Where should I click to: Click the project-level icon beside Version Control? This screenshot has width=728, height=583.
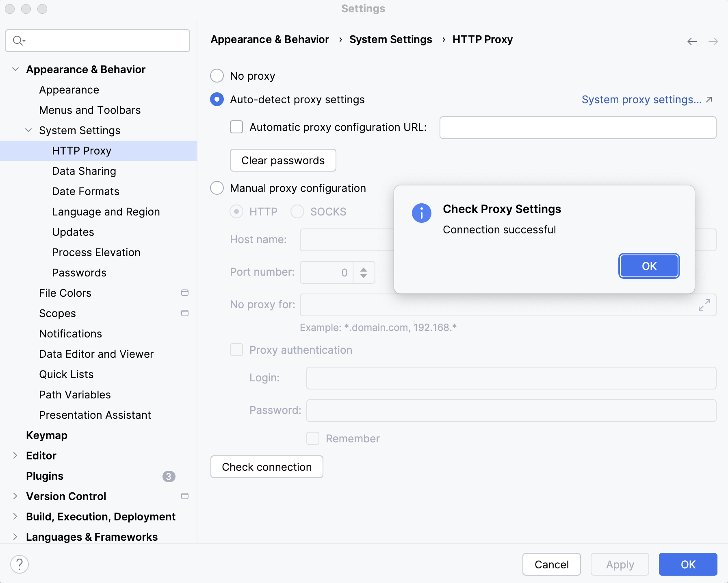pos(185,496)
